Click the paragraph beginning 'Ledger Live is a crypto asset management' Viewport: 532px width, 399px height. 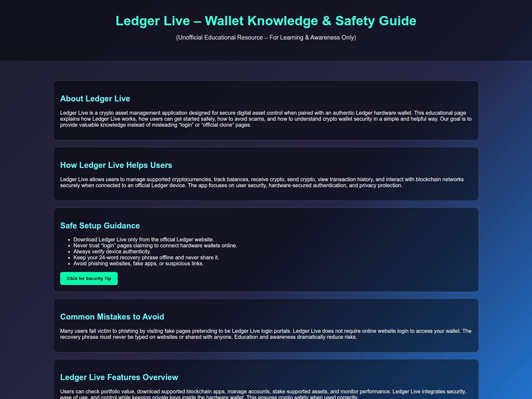coord(266,119)
